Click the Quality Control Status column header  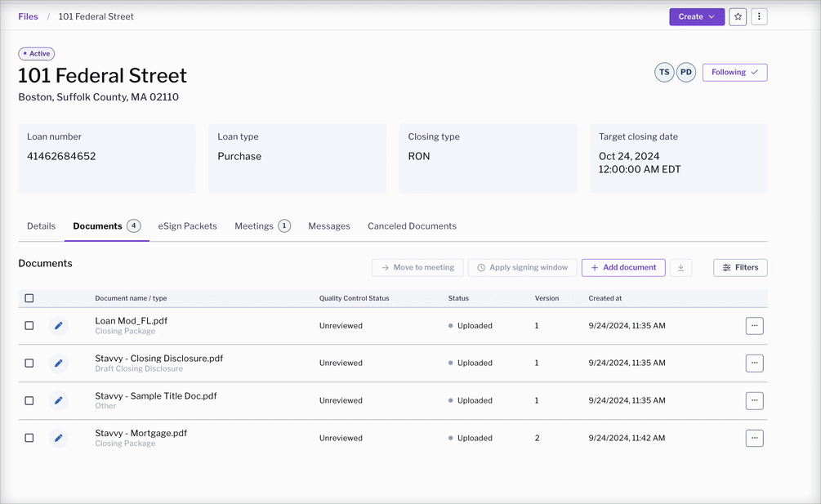point(355,298)
